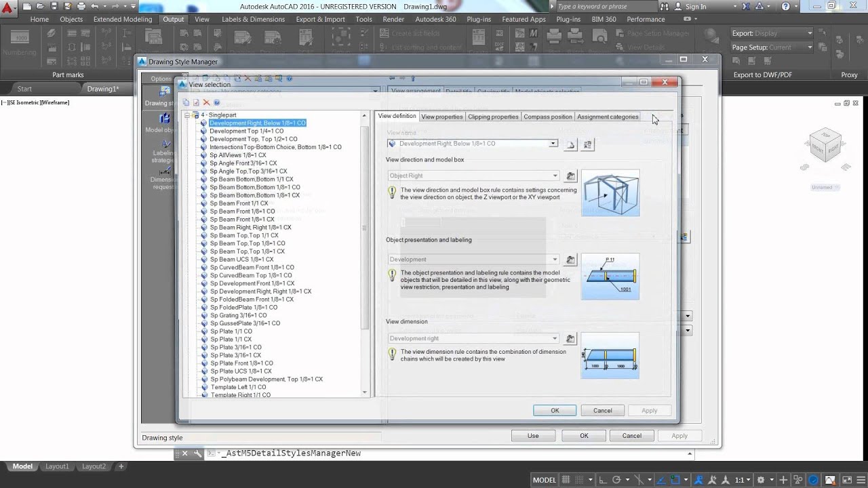Click the workspace switching gear in status bar
The width and height of the screenshot is (868, 488).
pyautogui.click(x=761, y=480)
